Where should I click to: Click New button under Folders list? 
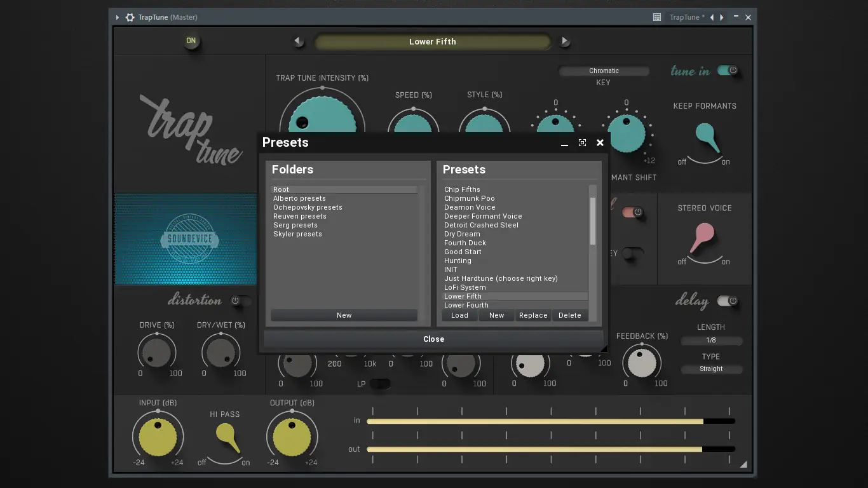[344, 315]
